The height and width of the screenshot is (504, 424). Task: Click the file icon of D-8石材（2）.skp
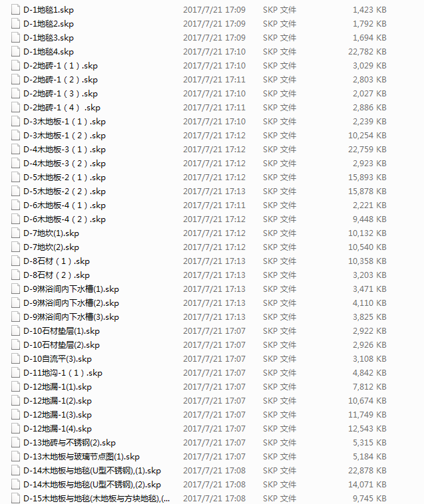(15, 275)
